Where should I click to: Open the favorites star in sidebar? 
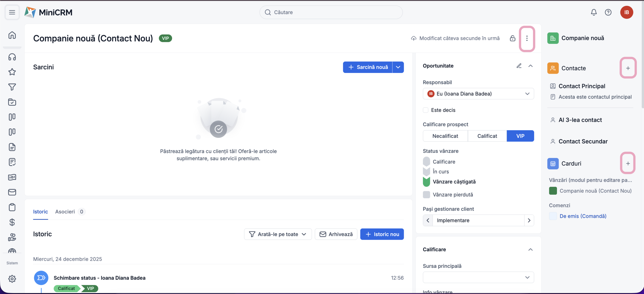(12, 72)
